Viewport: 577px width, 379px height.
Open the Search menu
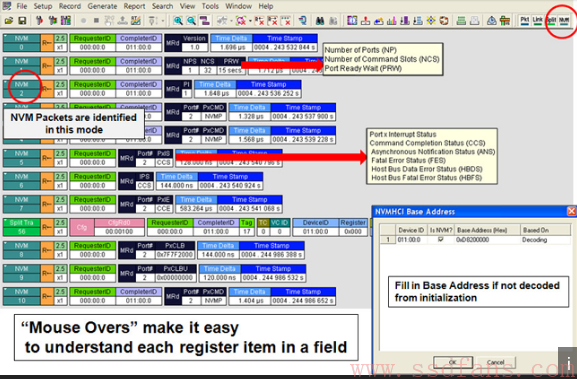tap(162, 6)
